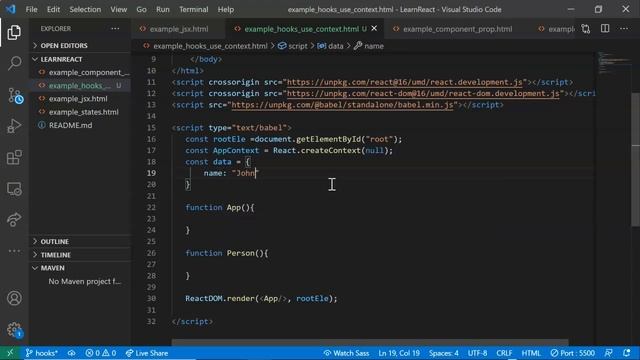Collapse the Maven section
The height and width of the screenshot is (360, 640).
pyautogui.click(x=80, y=268)
